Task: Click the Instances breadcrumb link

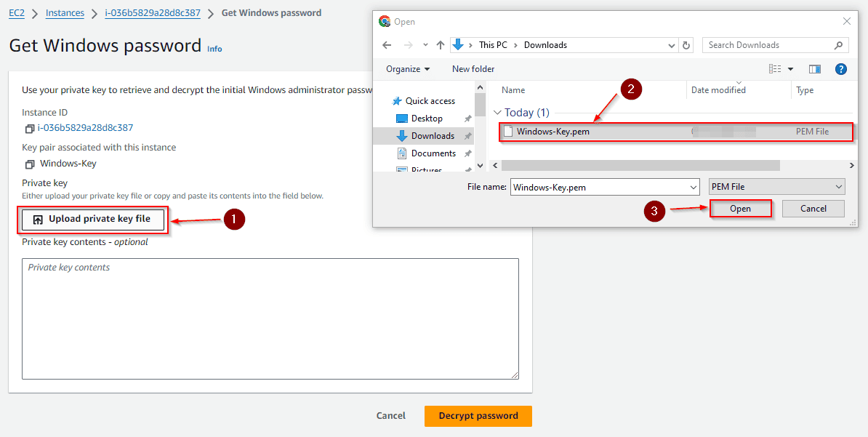Action: (x=65, y=13)
